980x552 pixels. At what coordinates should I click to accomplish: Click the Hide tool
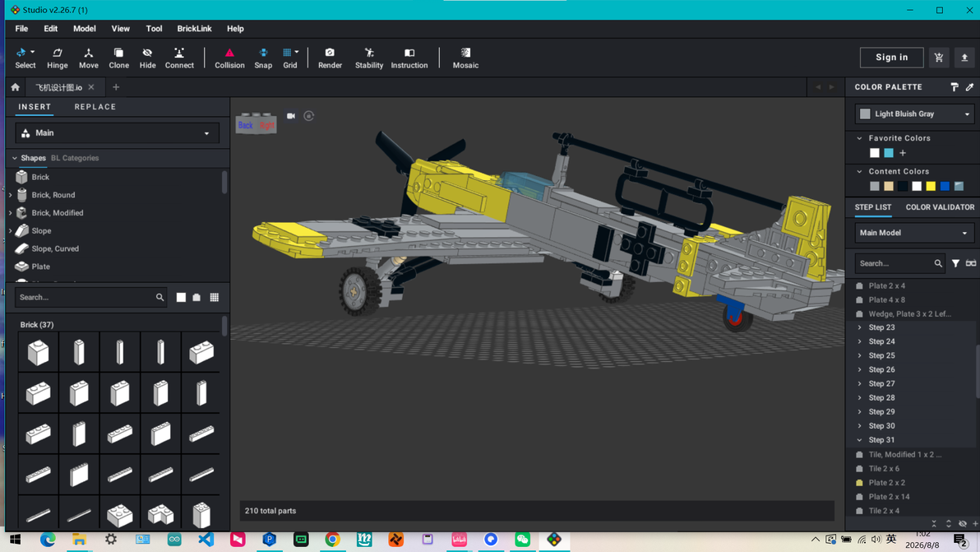coord(147,58)
